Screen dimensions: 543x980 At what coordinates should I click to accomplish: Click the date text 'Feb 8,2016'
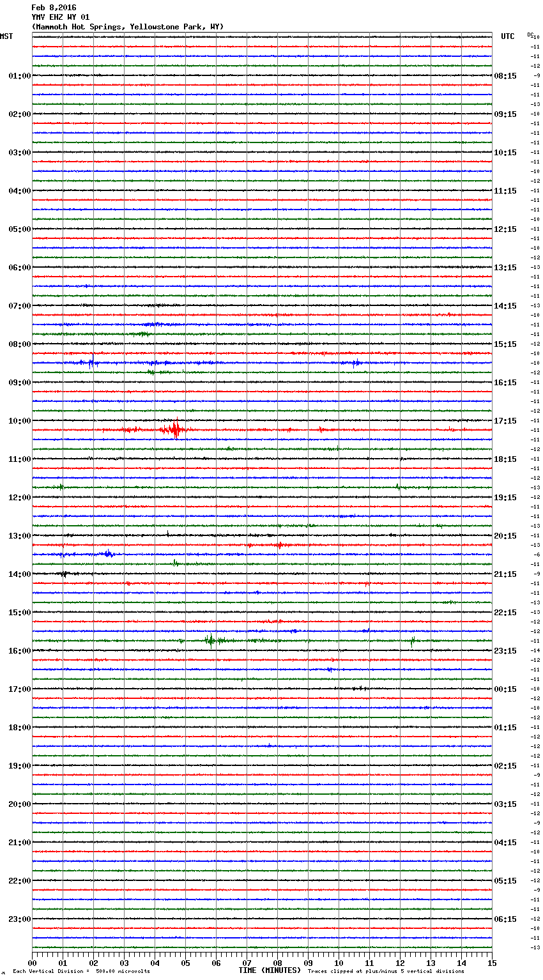coord(54,8)
